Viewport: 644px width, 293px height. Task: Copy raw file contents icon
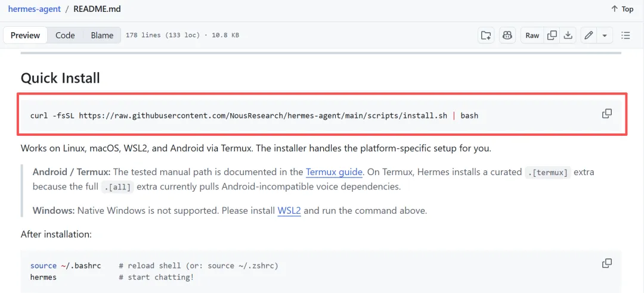click(552, 35)
